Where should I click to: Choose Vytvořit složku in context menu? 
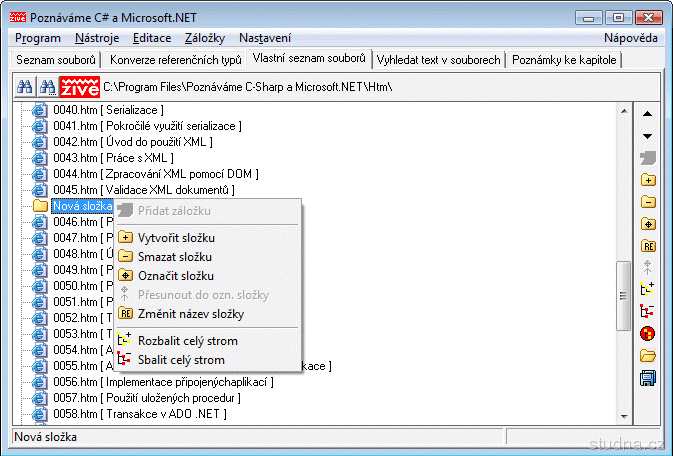[x=208, y=238]
